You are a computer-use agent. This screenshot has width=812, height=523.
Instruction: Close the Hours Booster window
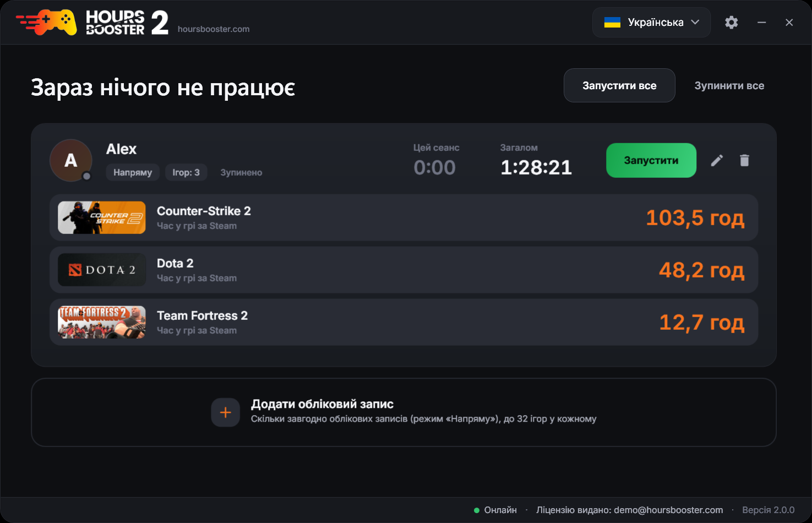(789, 23)
